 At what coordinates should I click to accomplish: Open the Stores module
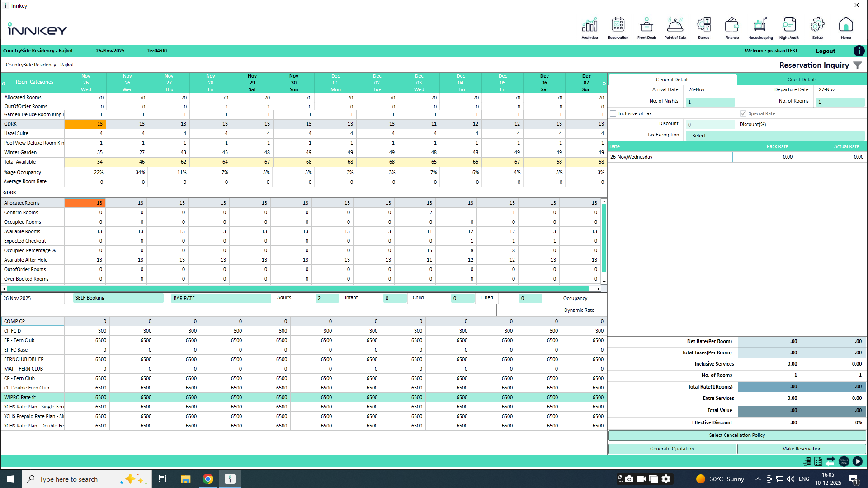click(x=703, y=28)
